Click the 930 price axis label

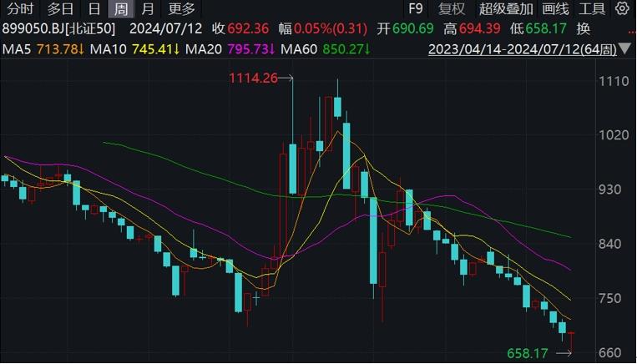610,190
